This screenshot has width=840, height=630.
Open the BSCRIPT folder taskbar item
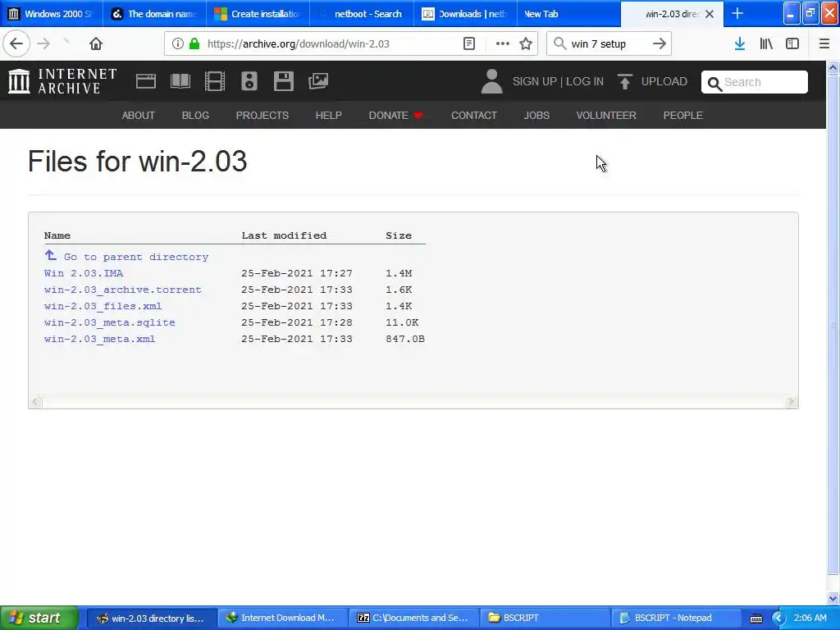[546, 618]
